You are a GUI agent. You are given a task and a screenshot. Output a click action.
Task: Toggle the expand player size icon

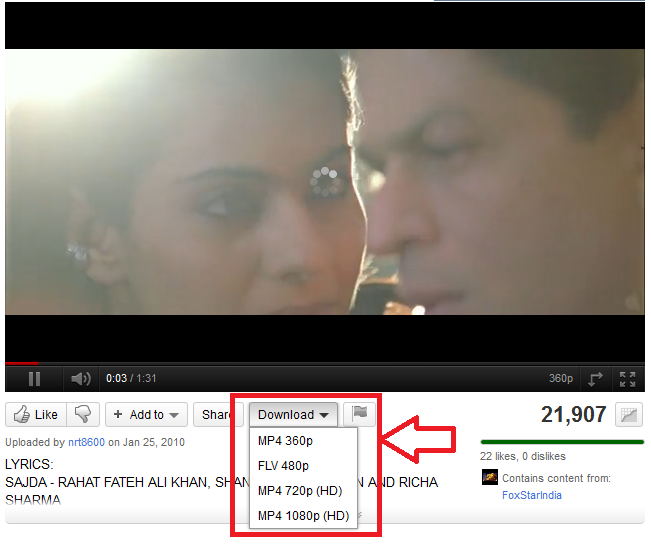click(x=595, y=379)
